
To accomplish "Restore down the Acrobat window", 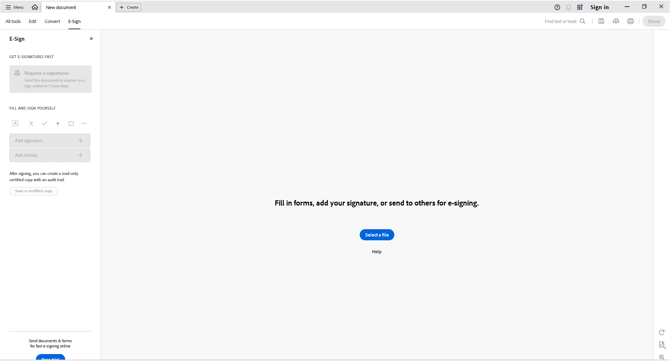I will [x=644, y=7].
